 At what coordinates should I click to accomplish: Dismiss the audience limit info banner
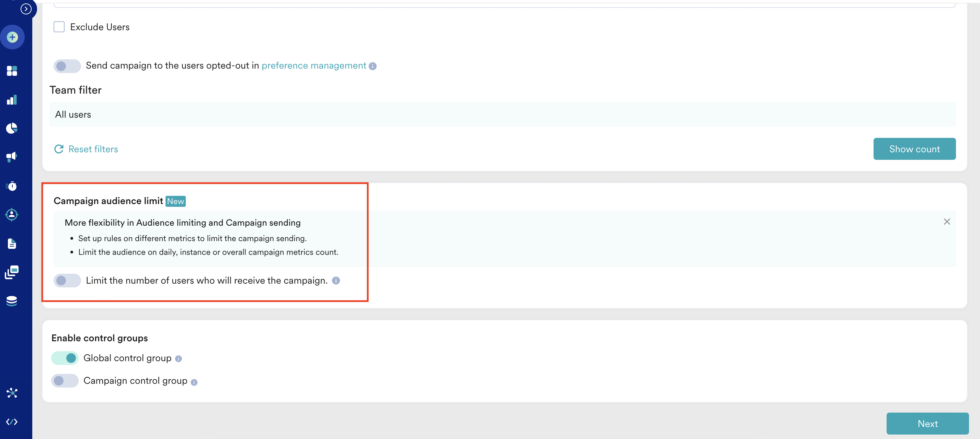point(947,222)
